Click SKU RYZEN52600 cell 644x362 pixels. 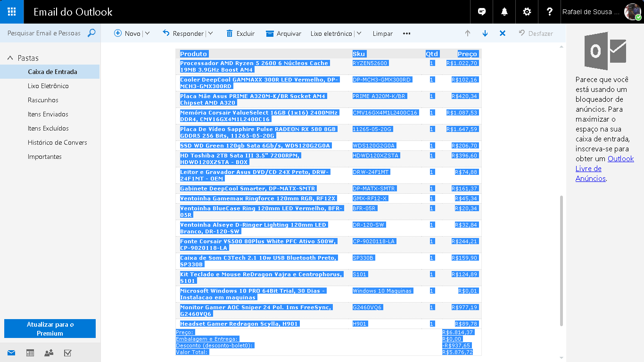pos(370,63)
